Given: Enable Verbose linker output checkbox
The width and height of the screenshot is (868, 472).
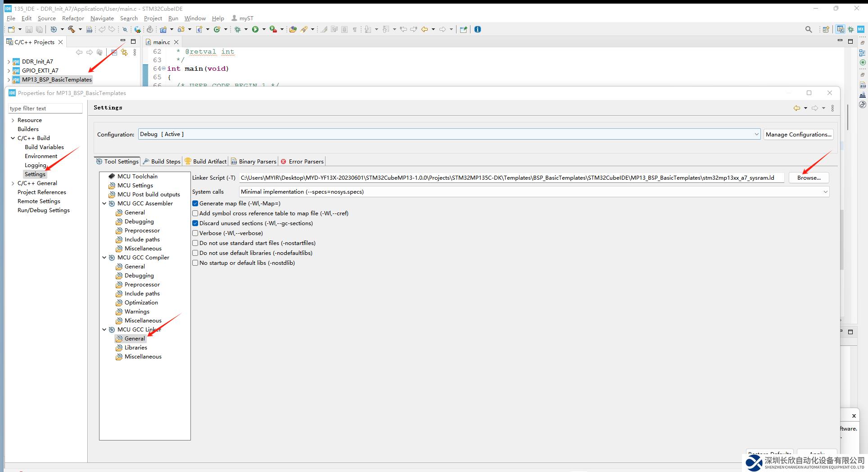Looking at the screenshot, I should pos(195,233).
